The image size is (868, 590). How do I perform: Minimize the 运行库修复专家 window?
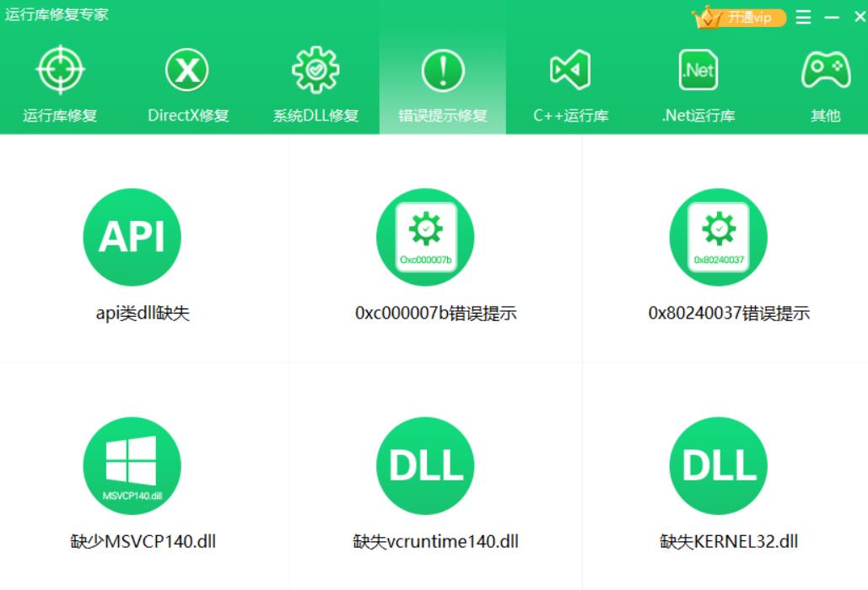tap(832, 18)
